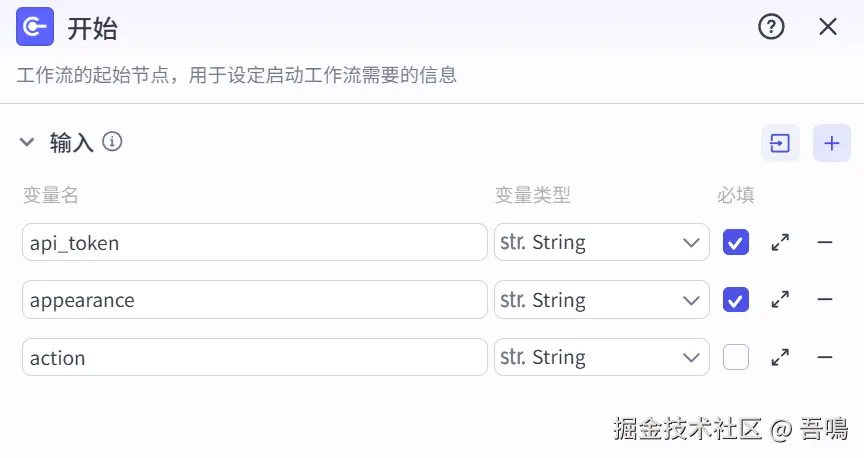Expand the api_token variable row details
The image size is (864, 458).
click(780, 242)
